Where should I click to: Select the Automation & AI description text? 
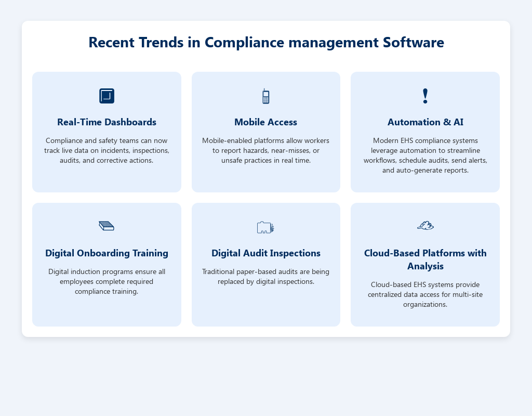tap(425, 155)
